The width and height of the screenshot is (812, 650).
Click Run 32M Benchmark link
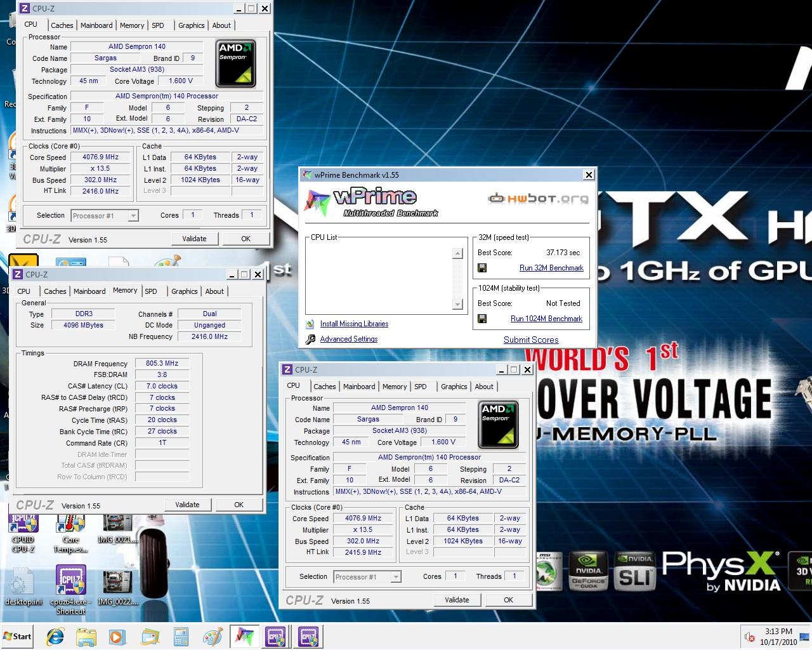(551, 268)
